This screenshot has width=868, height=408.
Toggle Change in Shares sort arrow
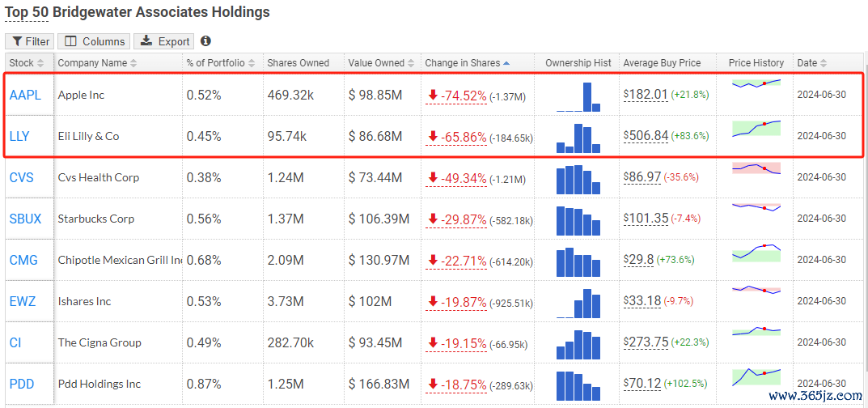tap(506, 63)
